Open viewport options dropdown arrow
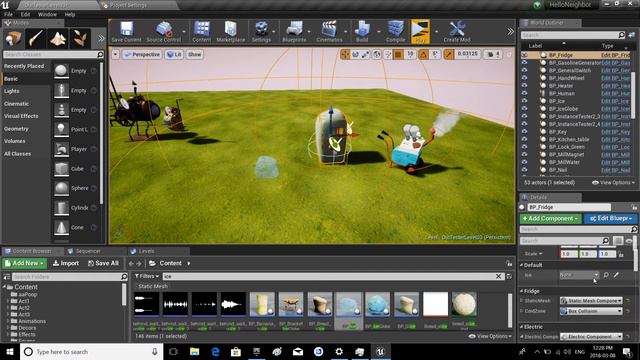Viewport: 640px width, 360px height. (116, 54)
